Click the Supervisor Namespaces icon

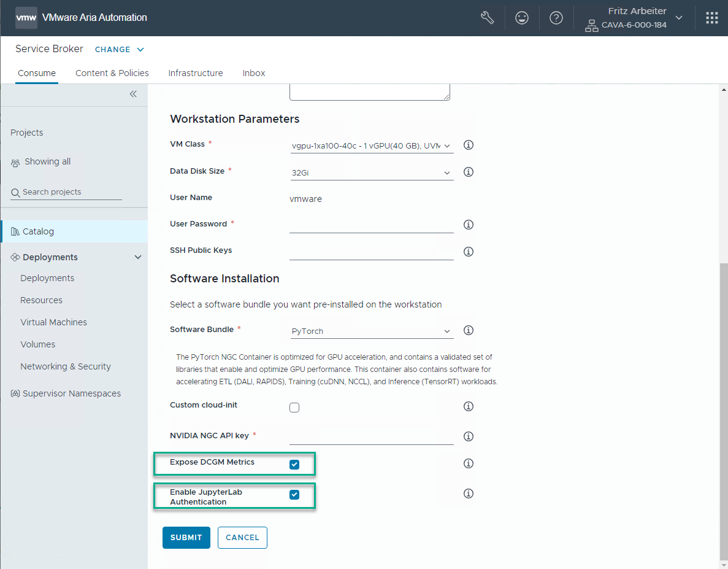(x=15, y=393)
